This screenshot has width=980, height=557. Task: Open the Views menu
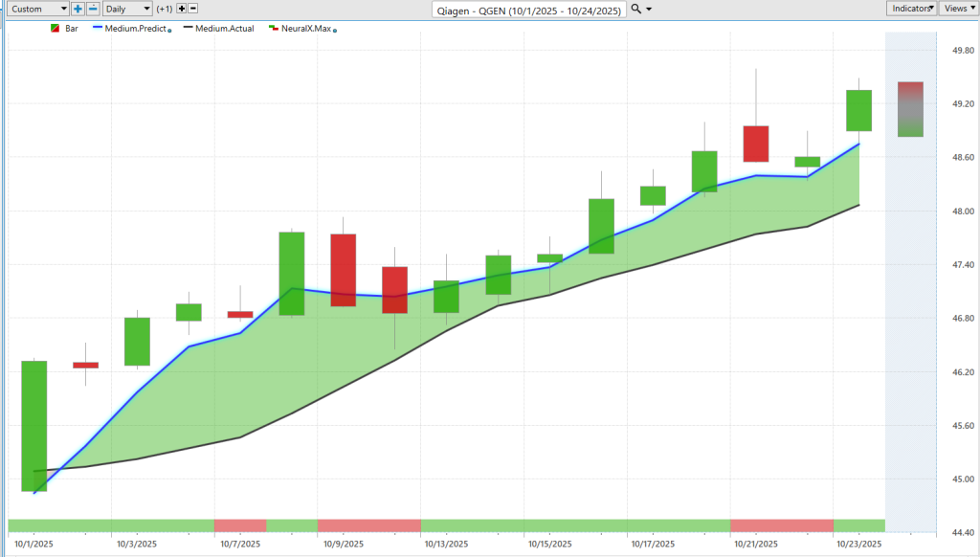[956, 9]
